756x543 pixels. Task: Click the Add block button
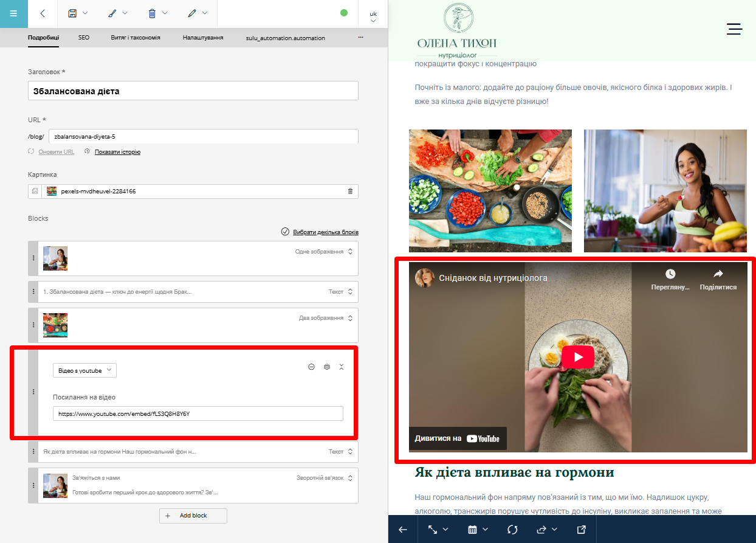[193, 516]
